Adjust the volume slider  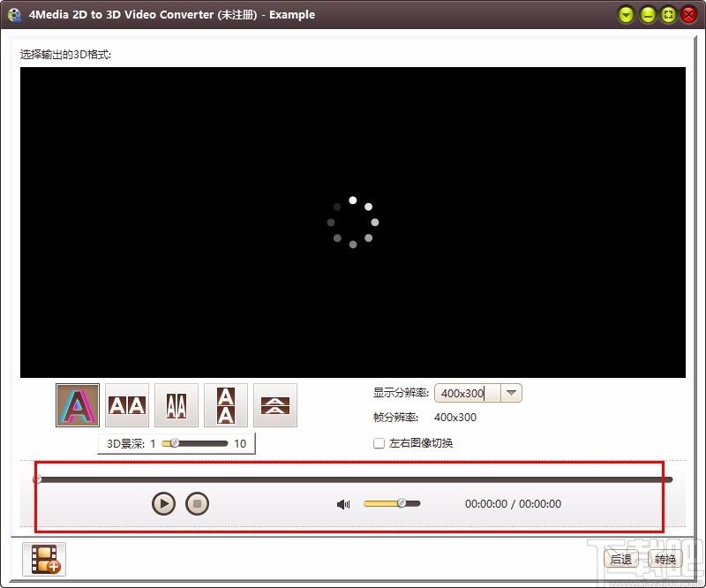392,503
